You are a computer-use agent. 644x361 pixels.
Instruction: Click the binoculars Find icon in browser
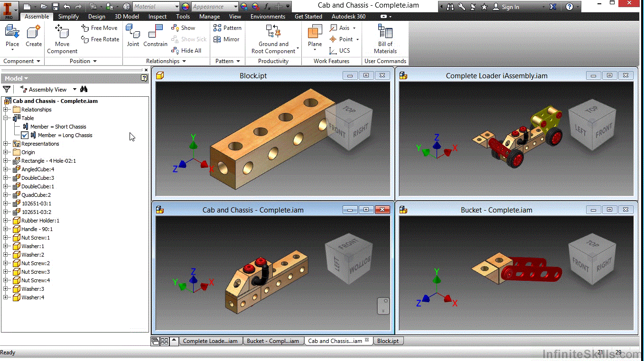pos(84,89)
